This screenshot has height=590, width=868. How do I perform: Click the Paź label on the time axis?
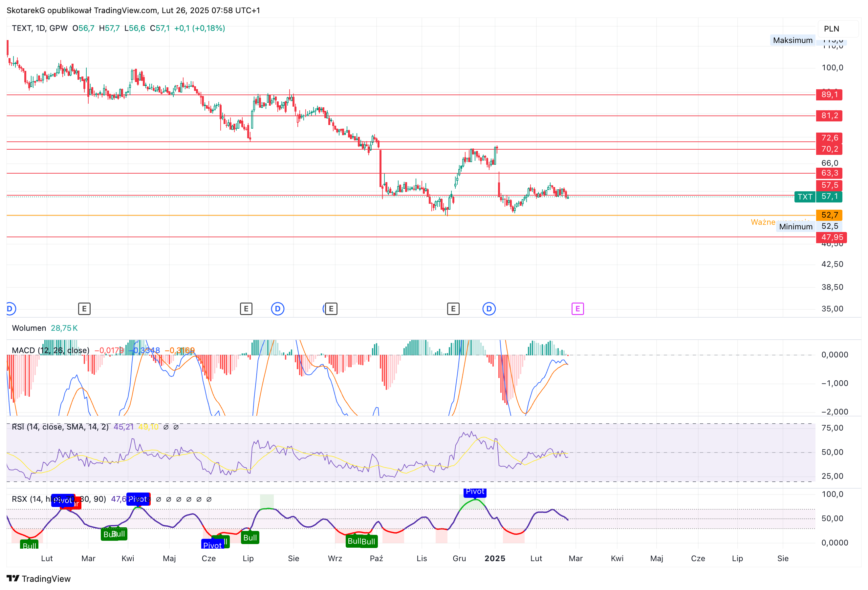(376, 558)
